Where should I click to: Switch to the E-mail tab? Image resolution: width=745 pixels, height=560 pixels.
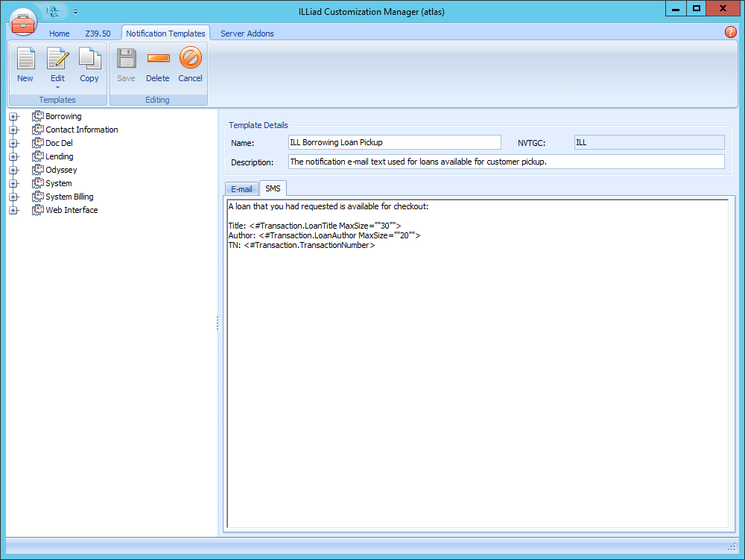tap(241, 188)
